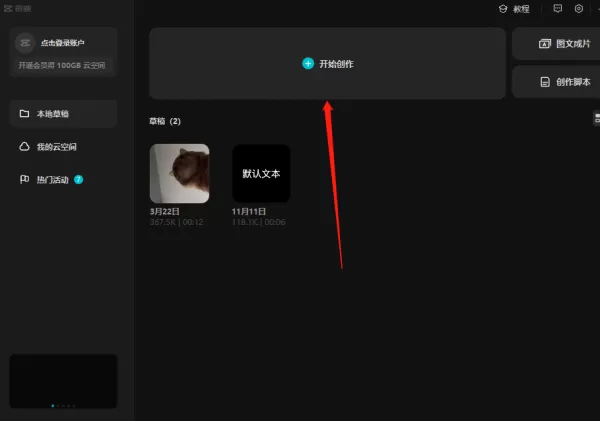Click the 剪映 logo in the top-left
This screenshot has height=421, width=600.
18,8
